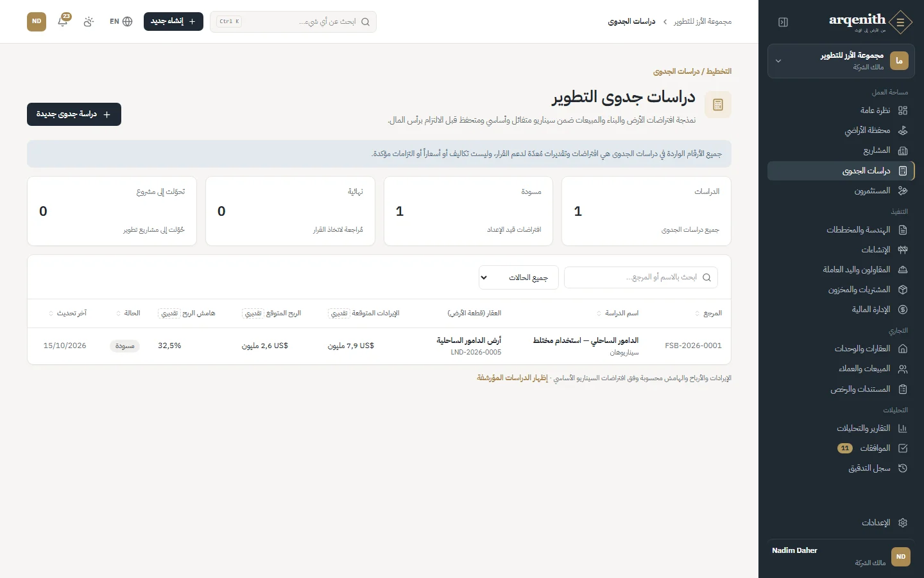Sort by الحالة column
Screen dimensions: 924x578
(128, 313)
